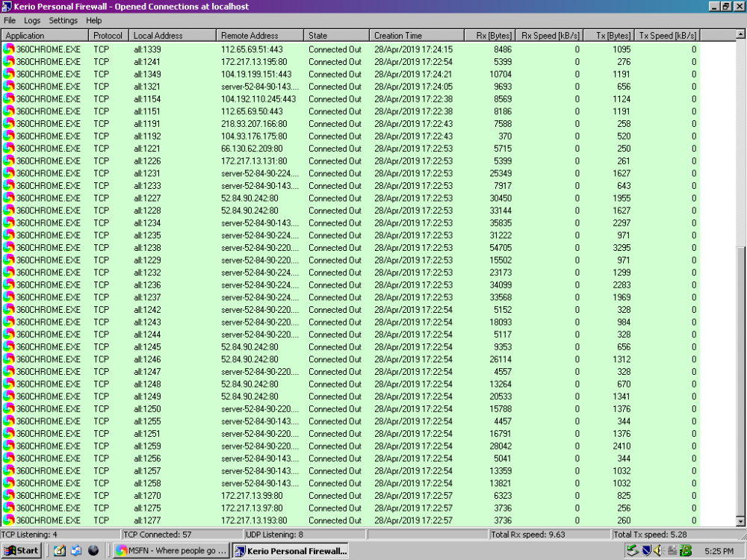Viewport: 747px width, 560px height.
Task: Click the Tx bytes value 3295
Action: click(622, 247)
